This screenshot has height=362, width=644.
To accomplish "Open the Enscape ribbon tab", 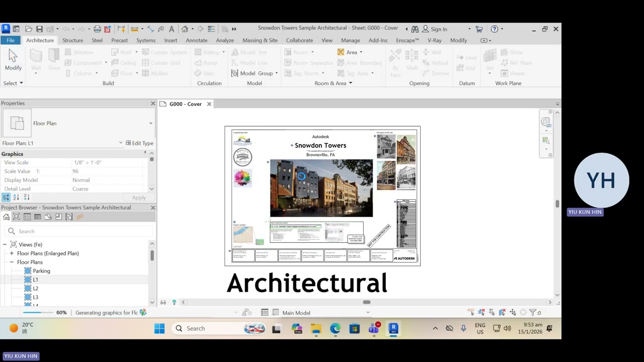I will point(408,40).
